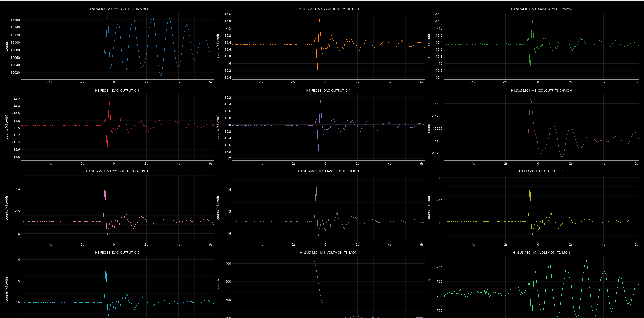Click the 15160 y-axis tick in T2_INMON plot
Viewport: 644px width, 318px height.
pyautogui.click(x=15, y=20)
